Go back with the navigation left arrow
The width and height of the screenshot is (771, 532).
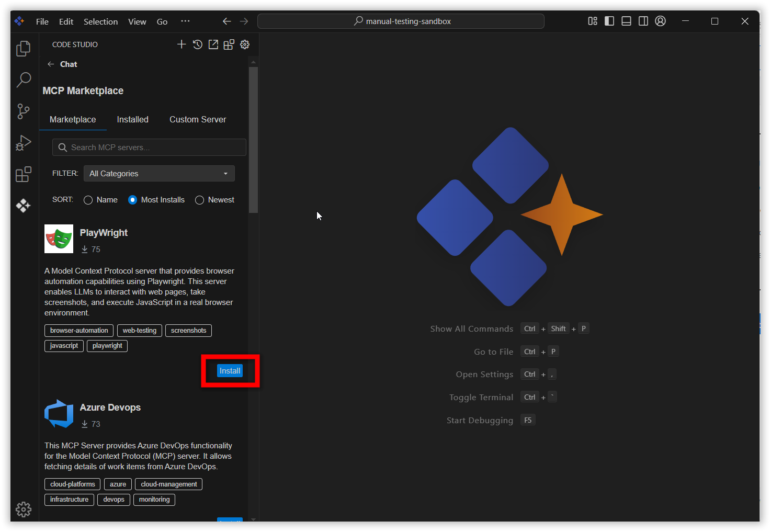pos(226,21)
